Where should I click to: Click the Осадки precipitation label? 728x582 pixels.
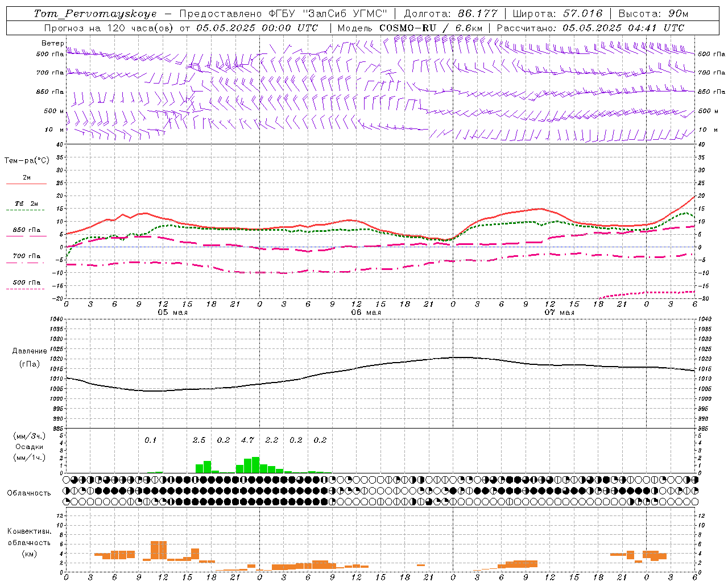[x=29, y=447]
